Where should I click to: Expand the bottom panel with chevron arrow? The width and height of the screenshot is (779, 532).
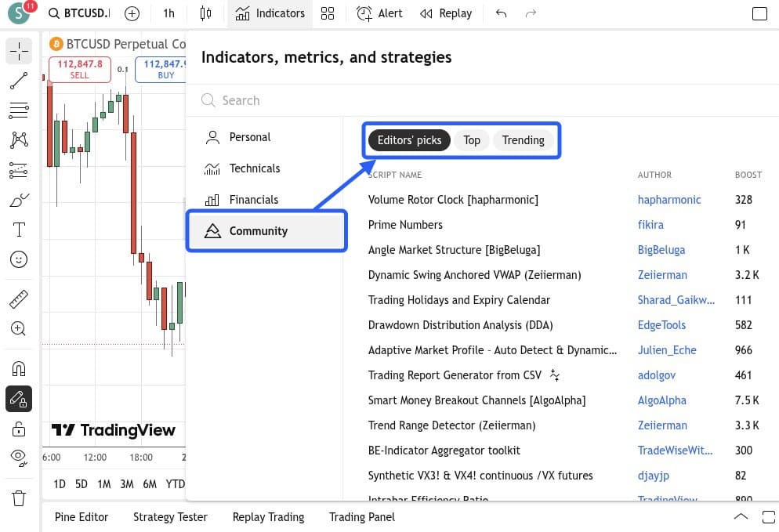click(x=741, y=516)
